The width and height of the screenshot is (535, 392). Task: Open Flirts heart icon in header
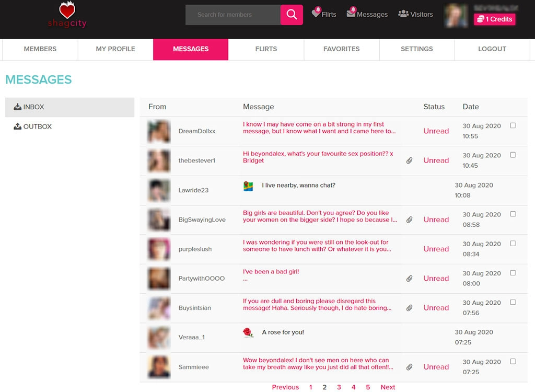click(x=316, y=14)
